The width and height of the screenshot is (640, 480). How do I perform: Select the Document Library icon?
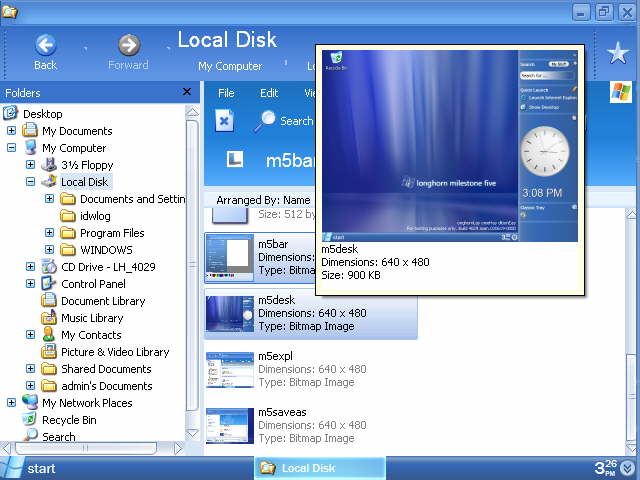click(49, 300)
